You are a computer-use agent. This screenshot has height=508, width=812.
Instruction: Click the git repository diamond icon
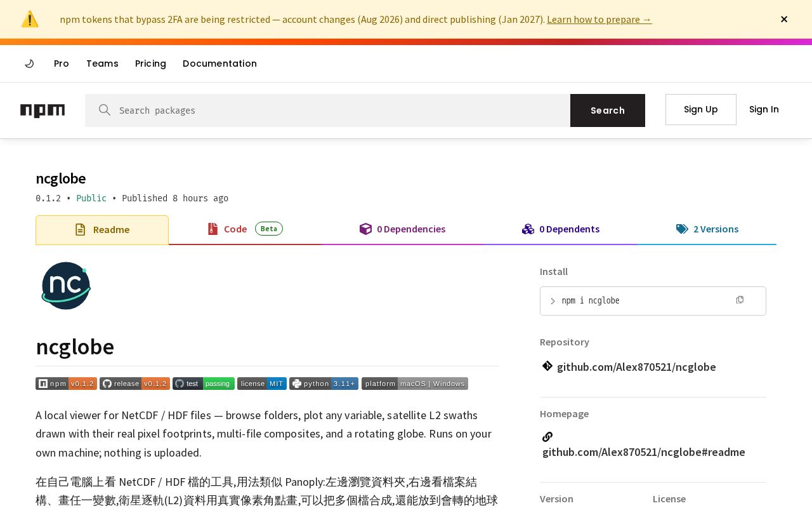pyautogui.click(x=547, y=366)
